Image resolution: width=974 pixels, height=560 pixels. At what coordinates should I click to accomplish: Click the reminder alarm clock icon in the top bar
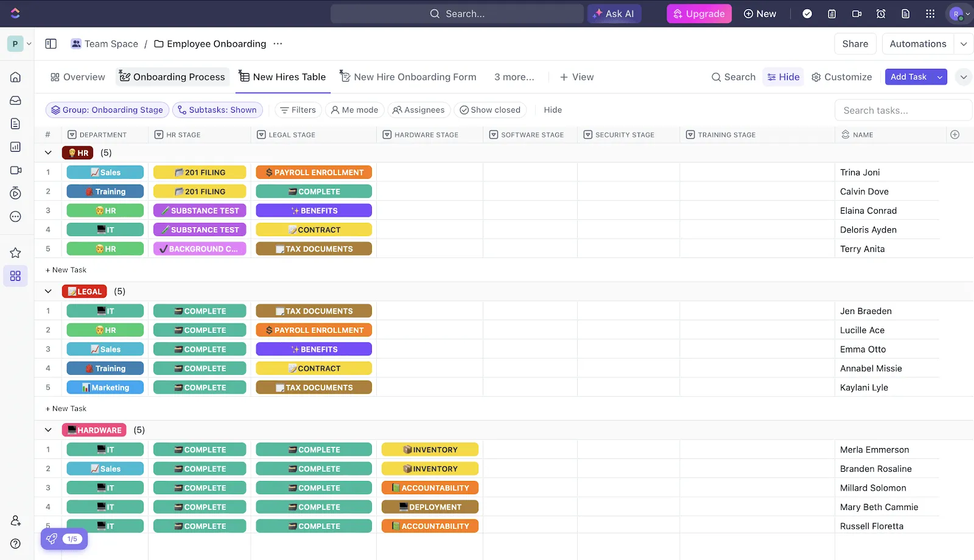click(881, 13)
